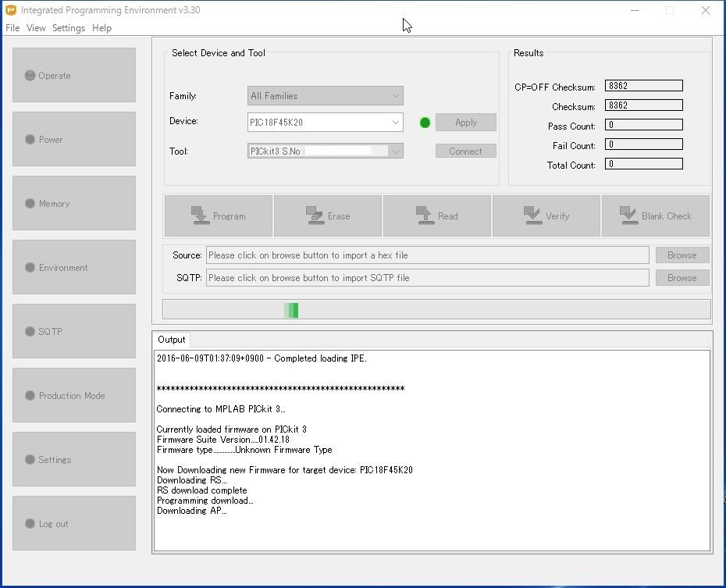Screen dimensions: 726x588
Task: Click the Verify checkmark icon
Action: [x=532, y=216]
